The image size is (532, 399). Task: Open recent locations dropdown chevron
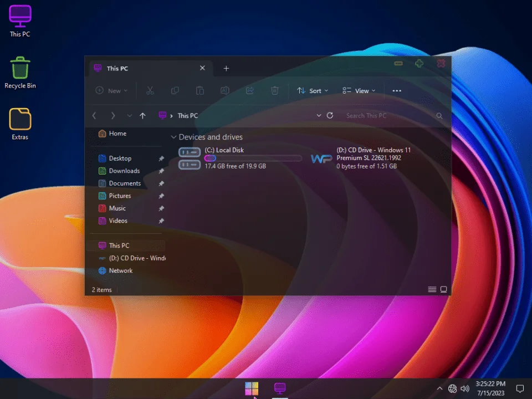(x=129, y=116)
